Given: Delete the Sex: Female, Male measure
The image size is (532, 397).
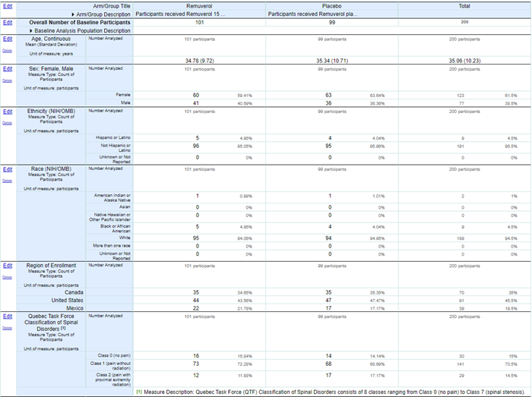Looking at the screenshot, I should pyautogui.click(x=8, y=82).
